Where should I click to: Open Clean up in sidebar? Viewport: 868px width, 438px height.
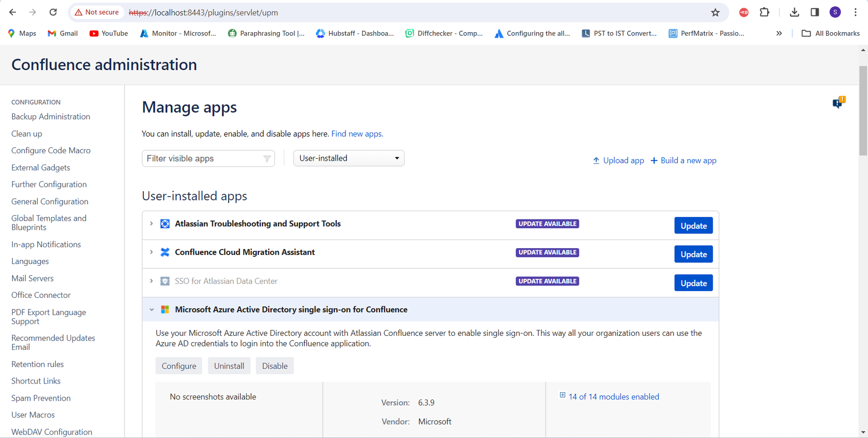(27, 133)
